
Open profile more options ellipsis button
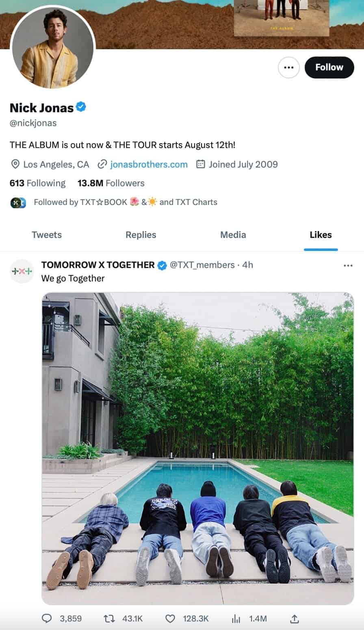pyautogui.click(x=289, y=68)
